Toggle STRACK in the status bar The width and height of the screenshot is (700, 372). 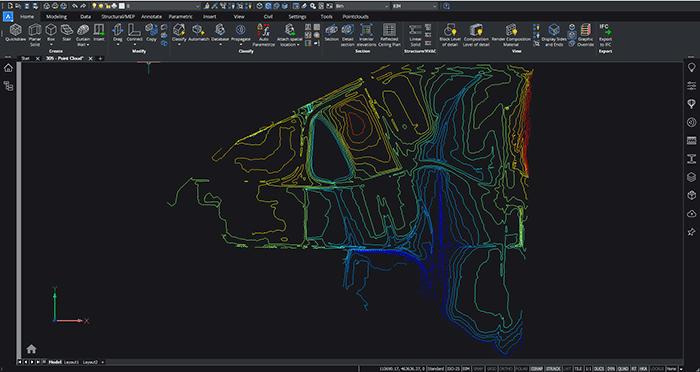pos(554,369)
